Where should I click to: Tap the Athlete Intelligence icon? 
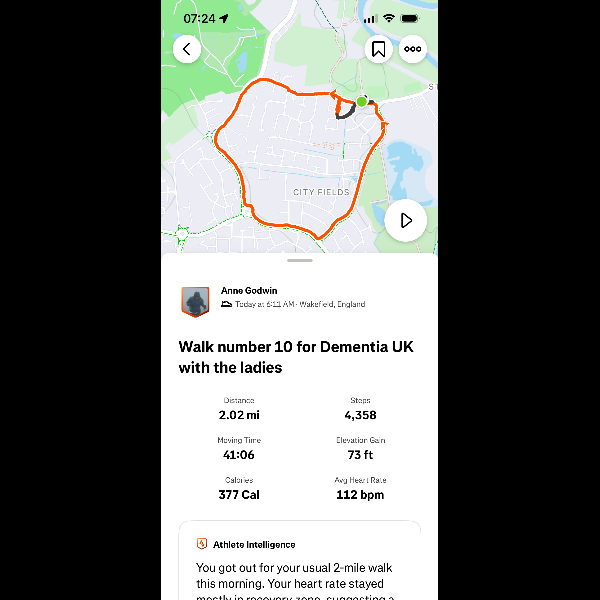point(202,544)
